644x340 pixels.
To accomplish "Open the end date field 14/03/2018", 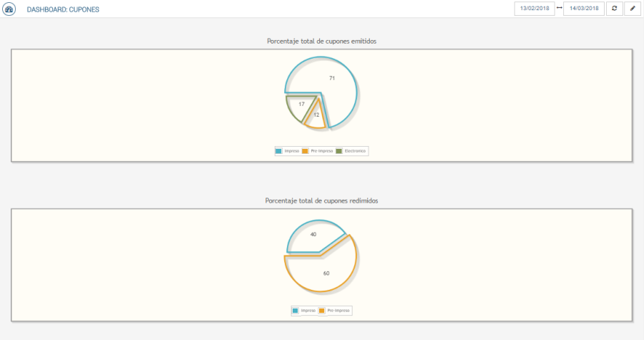I will coord(584,9).
